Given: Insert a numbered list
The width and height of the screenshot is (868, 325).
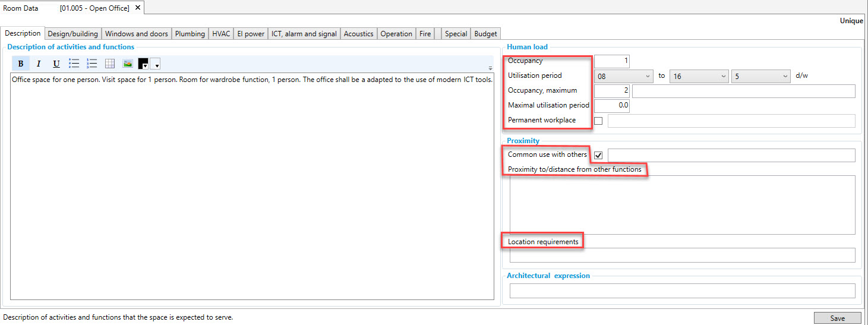Looking at the screenshot, I should pyautogui.click(x=92, y=64).
